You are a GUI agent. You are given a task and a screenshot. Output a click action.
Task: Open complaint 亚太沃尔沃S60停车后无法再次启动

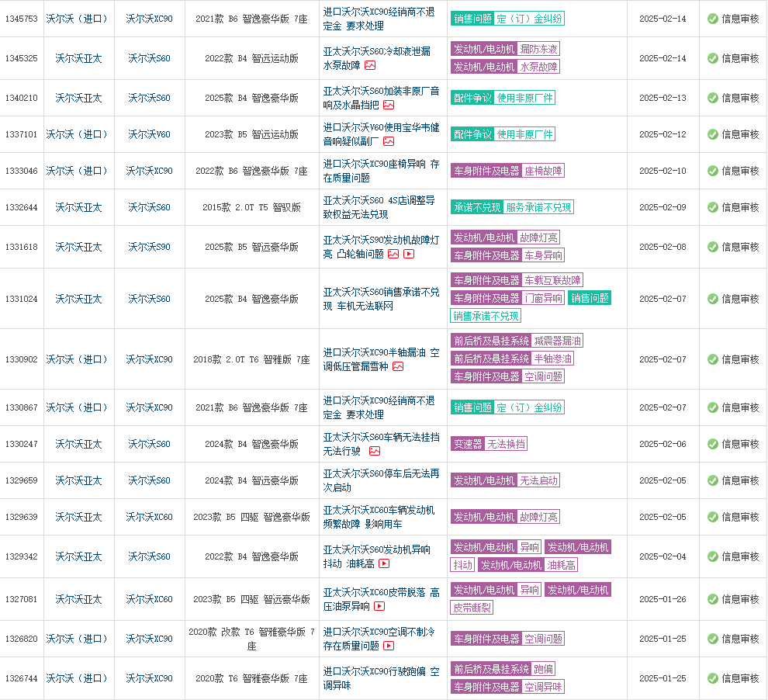coord(381,480)
